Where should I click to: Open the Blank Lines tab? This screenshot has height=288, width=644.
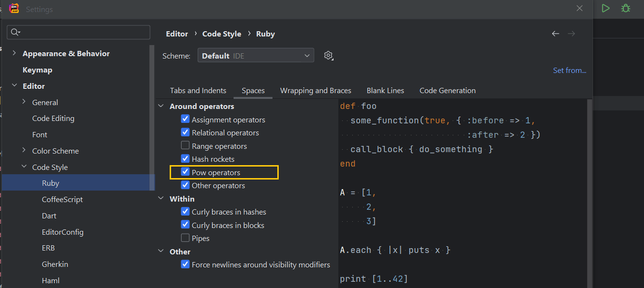coord(385,90)
